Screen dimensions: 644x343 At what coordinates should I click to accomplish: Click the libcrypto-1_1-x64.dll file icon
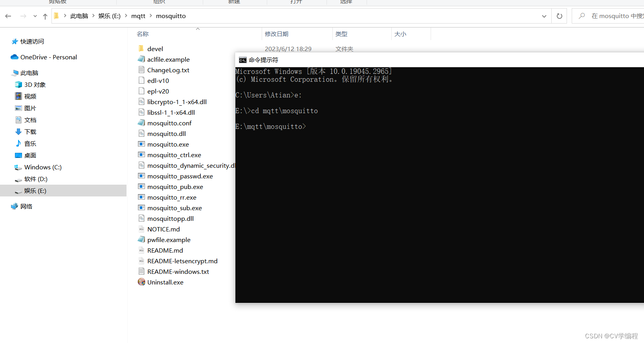[141, 102]
